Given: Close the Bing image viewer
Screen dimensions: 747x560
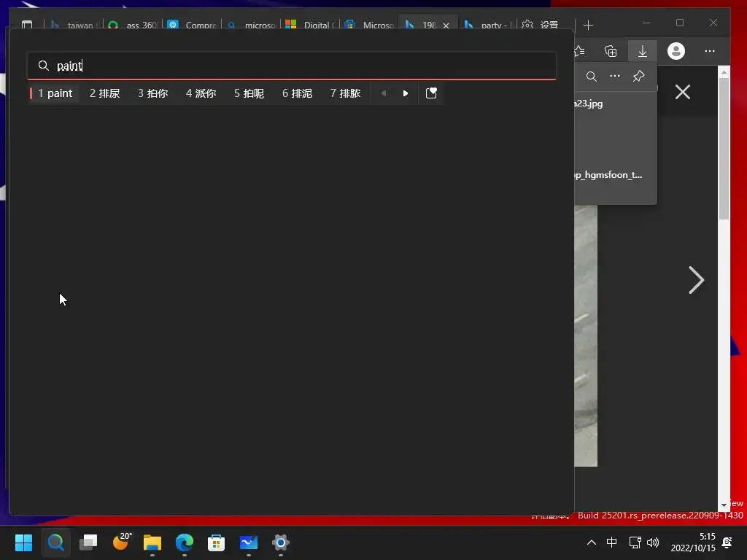Looking at the screenshot, I should (x=683, y=92).
